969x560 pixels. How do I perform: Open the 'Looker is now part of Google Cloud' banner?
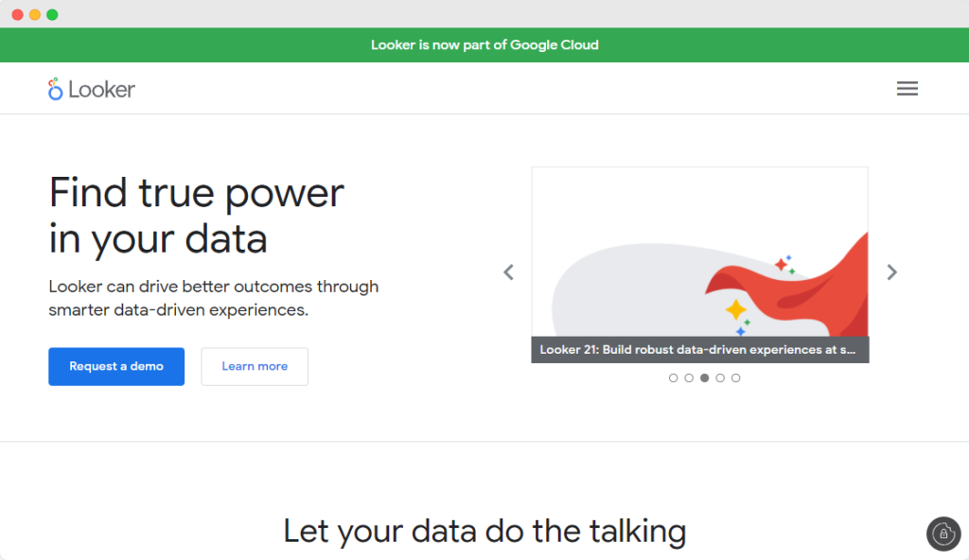[x=484, y=44]
